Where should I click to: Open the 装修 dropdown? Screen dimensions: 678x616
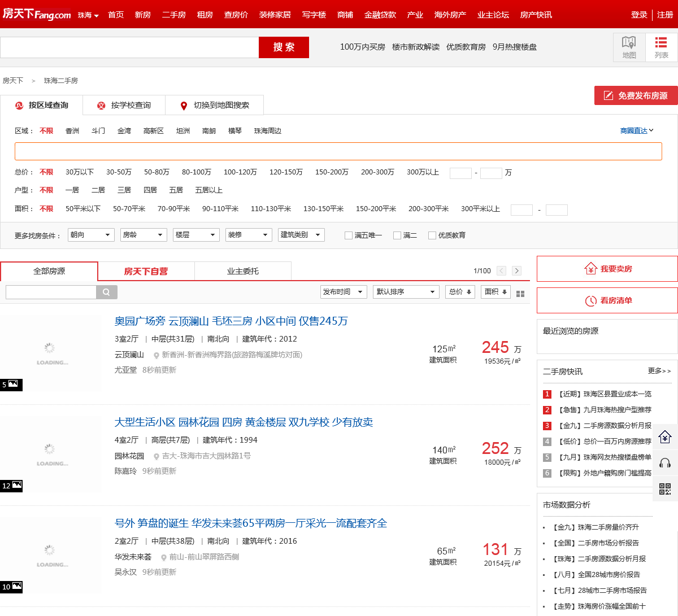pyautogui.click(x=249, y=235)
